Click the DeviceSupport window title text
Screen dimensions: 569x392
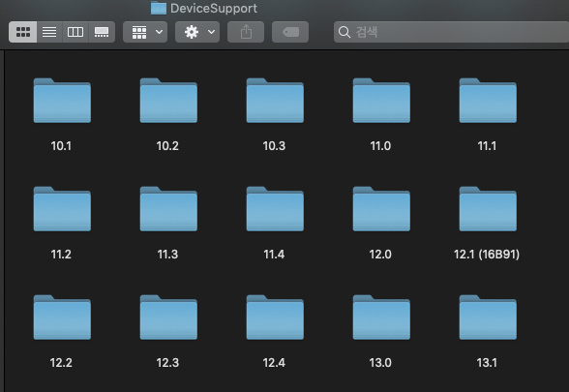(214, 9)
